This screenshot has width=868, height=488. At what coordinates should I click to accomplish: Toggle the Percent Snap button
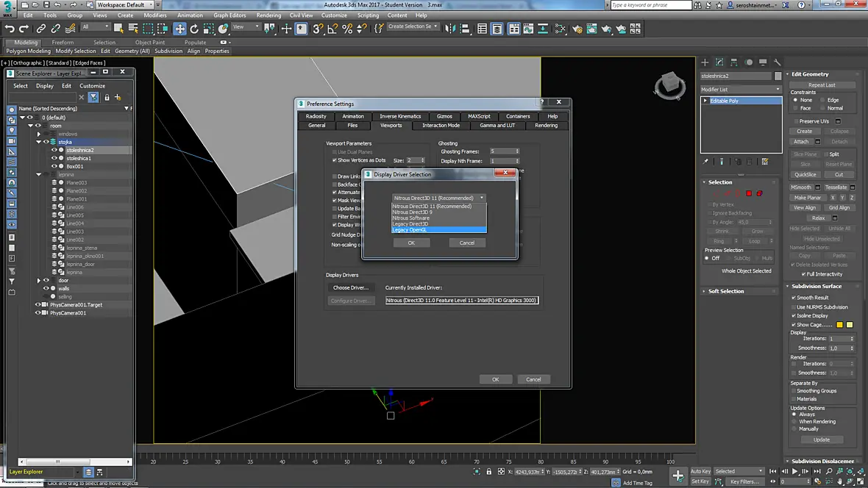pos(348,28)
